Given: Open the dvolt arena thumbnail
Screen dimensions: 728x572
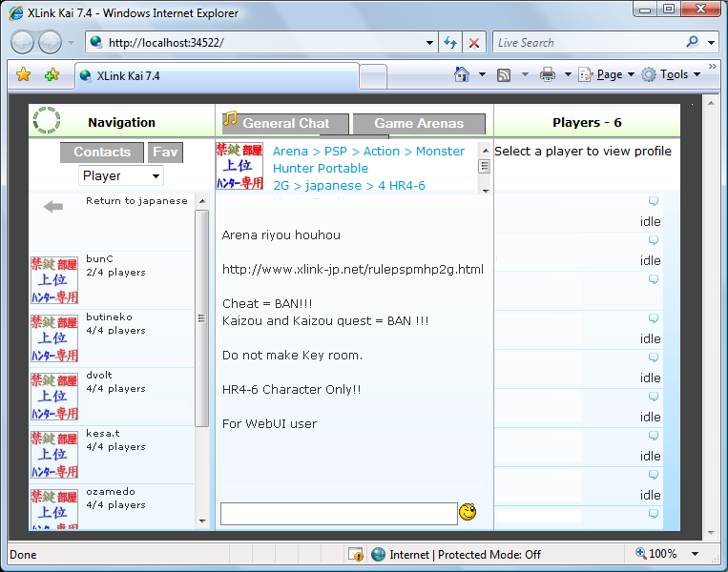Looking at the screenshot, I should 54,397.
